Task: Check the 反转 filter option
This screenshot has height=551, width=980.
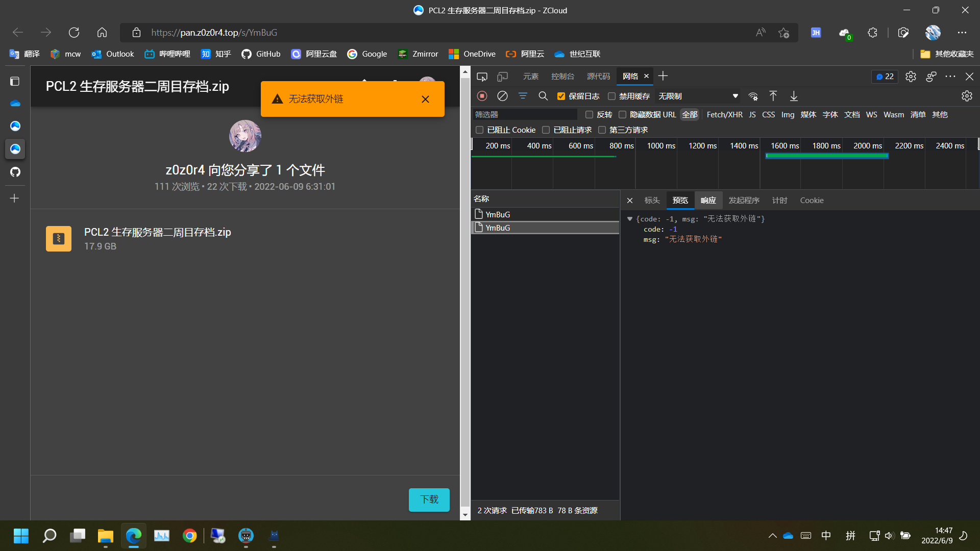Action: pyautogui.click(x=590, y=114)
